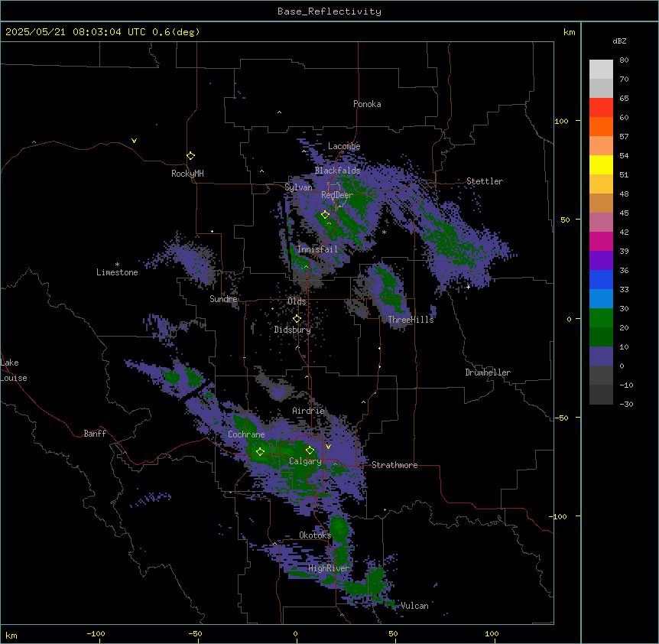The height and width of the screenshot is (644, 659).
Task: Select the Limestone label
Action: click(117, 272)
